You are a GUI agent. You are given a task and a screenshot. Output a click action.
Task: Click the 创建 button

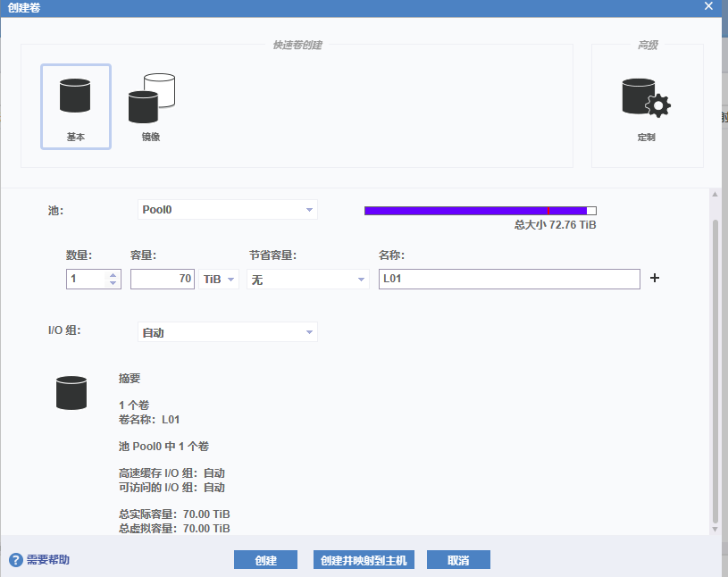click(265, 560)
